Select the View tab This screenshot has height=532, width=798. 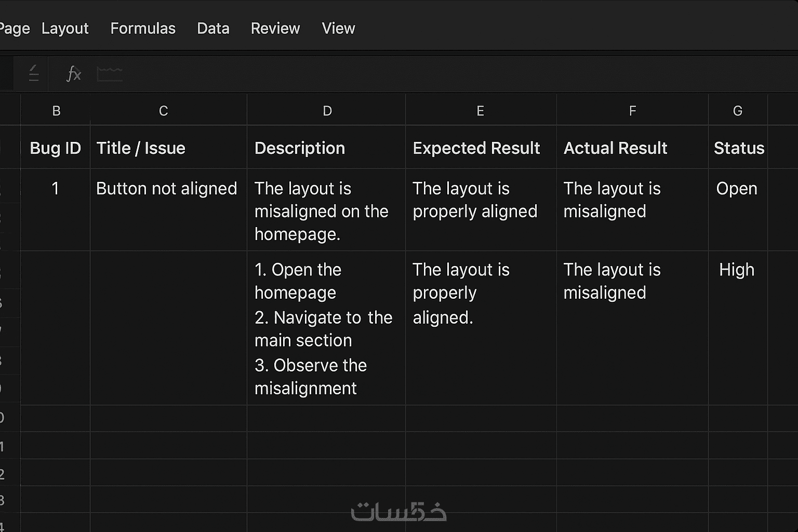338,29
